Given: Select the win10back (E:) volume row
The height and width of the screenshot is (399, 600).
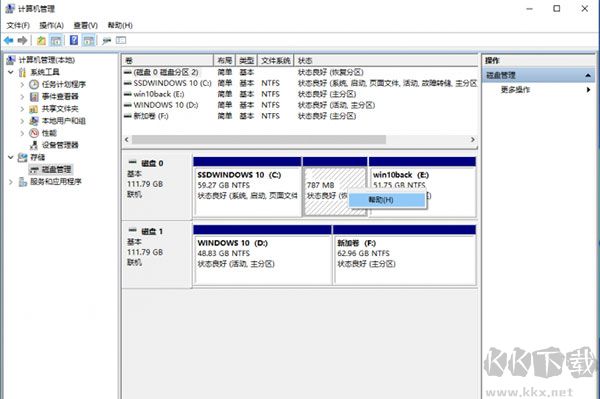Looking at the screenshot, I should 300,94.
